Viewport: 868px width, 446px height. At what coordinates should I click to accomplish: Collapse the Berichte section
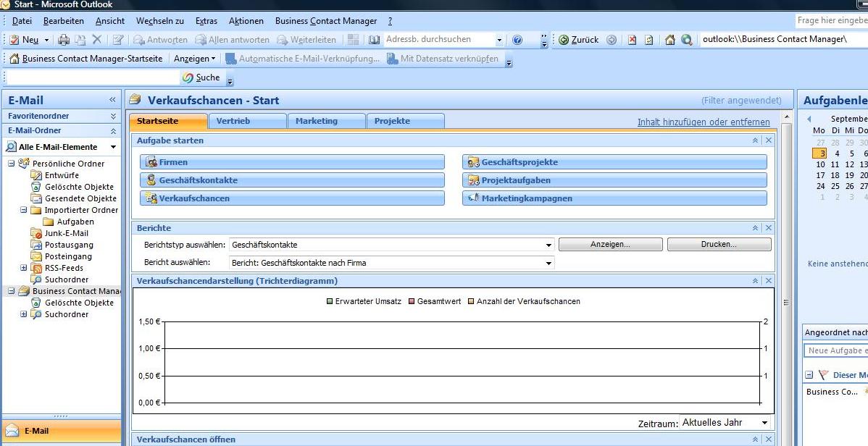[x=755, y=228]
